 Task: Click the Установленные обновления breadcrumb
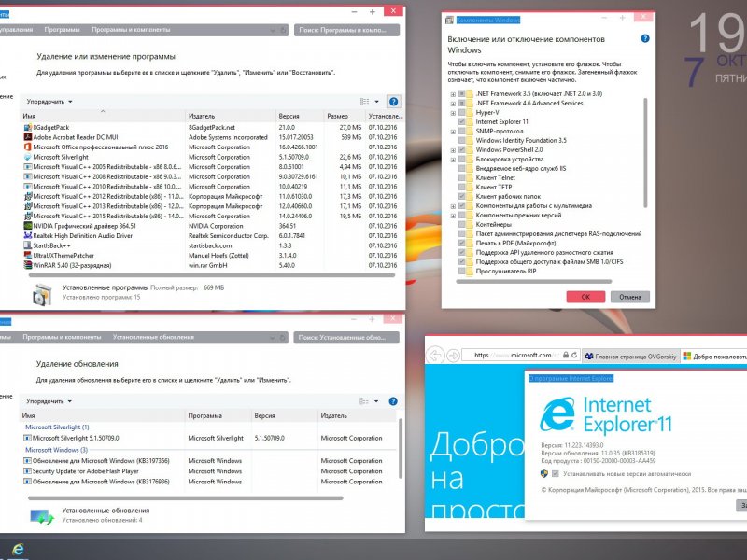153,337
